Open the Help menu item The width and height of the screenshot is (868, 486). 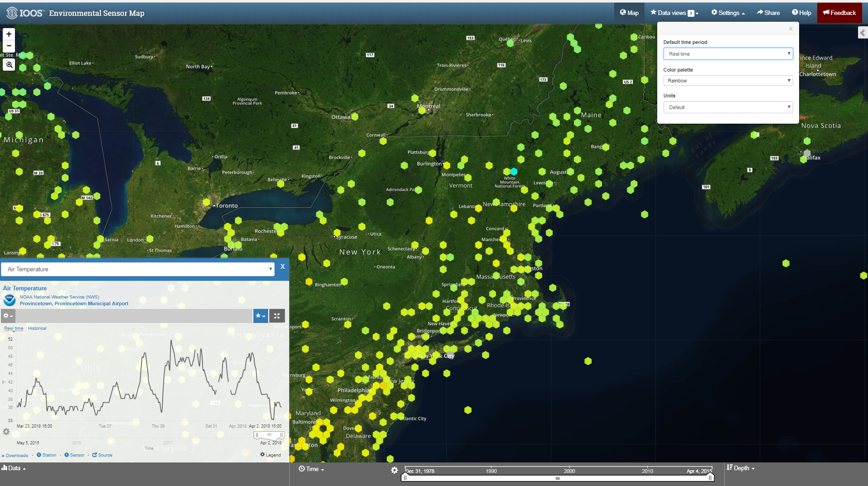click(x=801, y=13)
